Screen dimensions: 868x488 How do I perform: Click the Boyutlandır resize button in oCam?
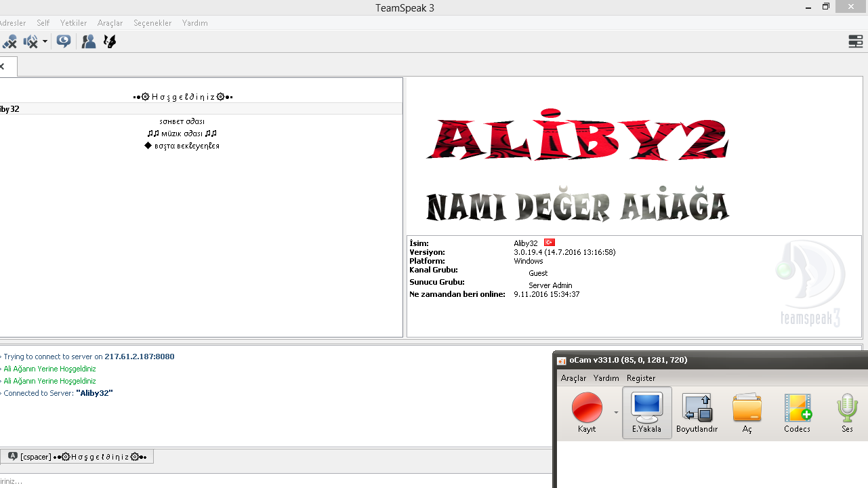[697, 413]
